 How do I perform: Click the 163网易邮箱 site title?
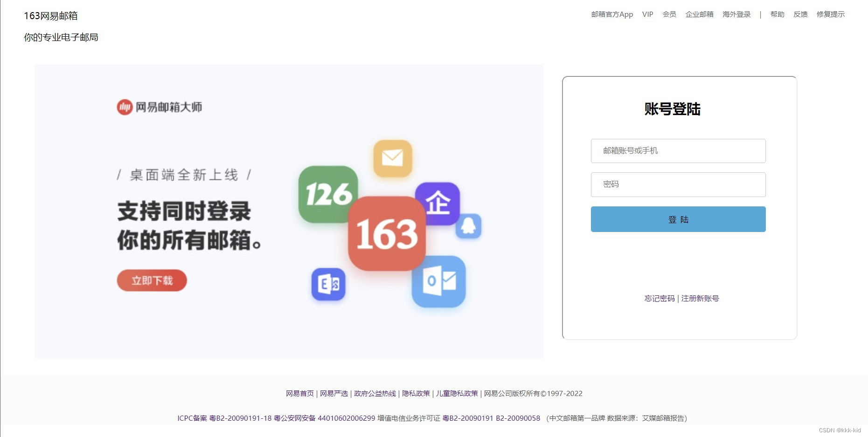[51, 16]
